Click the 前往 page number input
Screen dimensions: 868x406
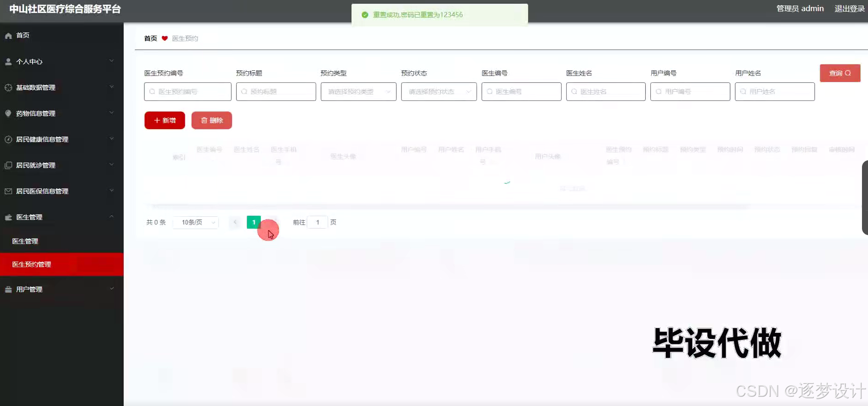pos(318,222)
